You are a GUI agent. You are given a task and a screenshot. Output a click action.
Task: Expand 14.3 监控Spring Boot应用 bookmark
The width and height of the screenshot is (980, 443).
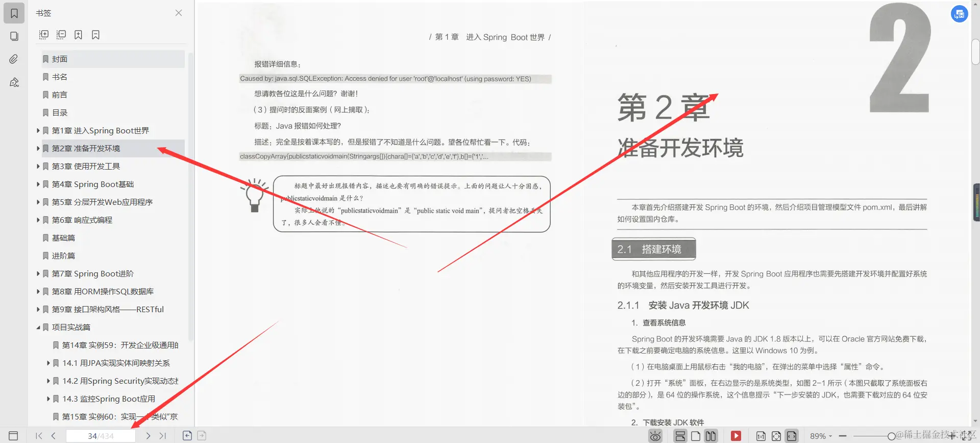pos(48,399)
